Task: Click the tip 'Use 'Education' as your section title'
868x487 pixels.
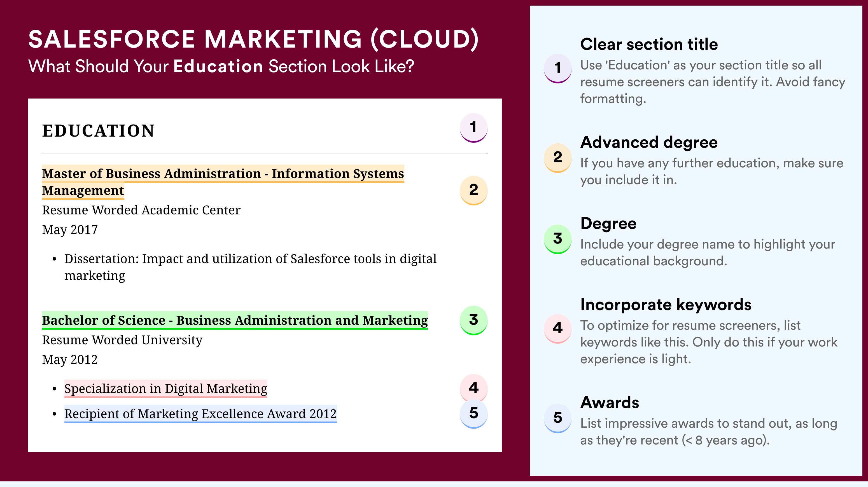Action: point(713,82)
